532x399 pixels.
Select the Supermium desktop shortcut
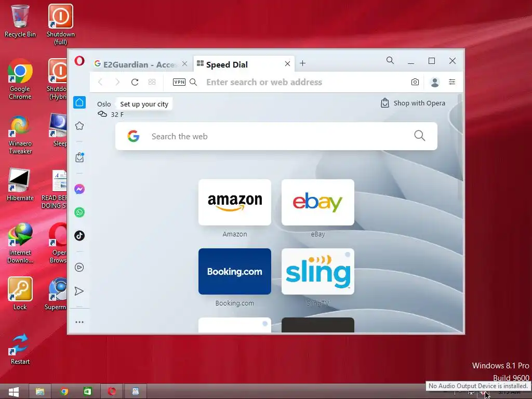tap(56, 294)
